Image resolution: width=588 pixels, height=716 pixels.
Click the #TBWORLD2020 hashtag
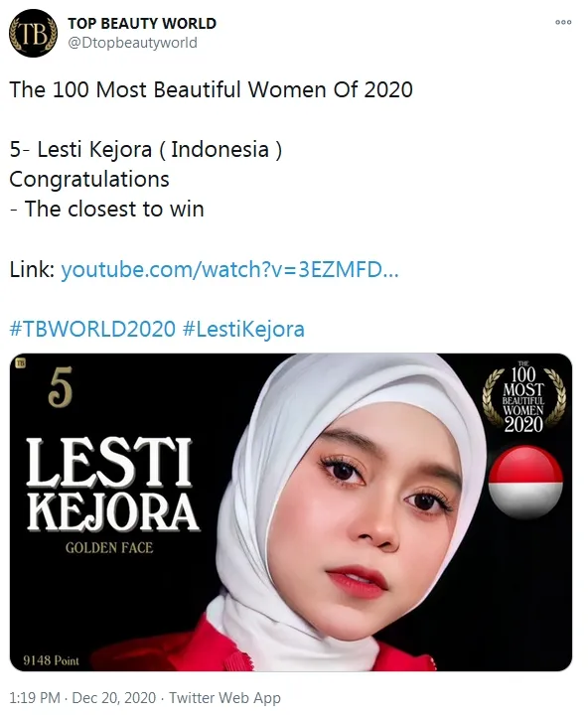(92, 330)
